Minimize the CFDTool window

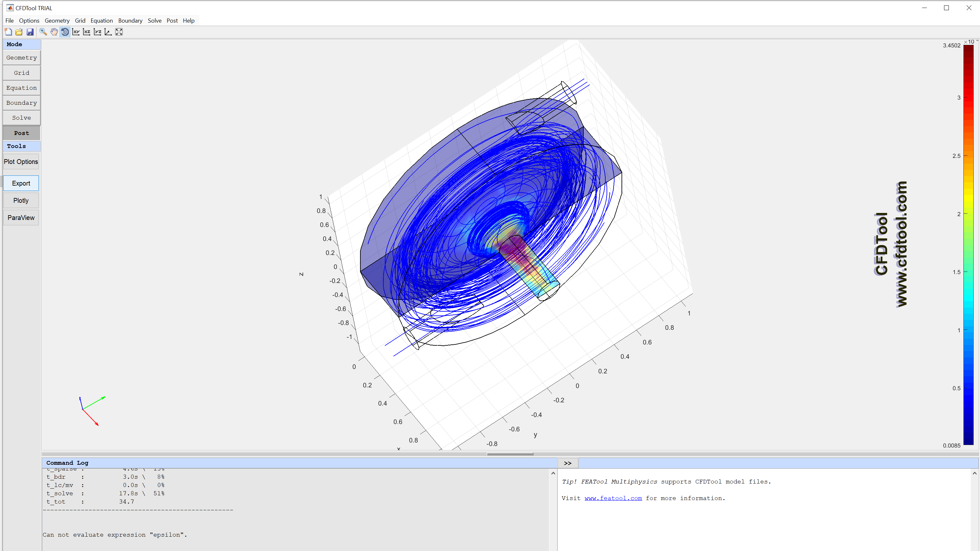[924, 8]
